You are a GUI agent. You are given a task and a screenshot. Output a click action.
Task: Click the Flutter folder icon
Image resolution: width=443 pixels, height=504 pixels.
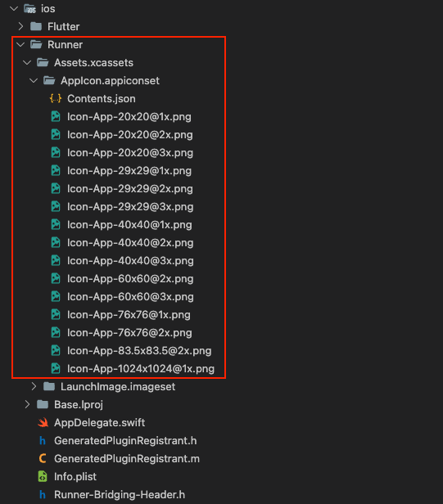pyautogui.click(x=36, y=26)
